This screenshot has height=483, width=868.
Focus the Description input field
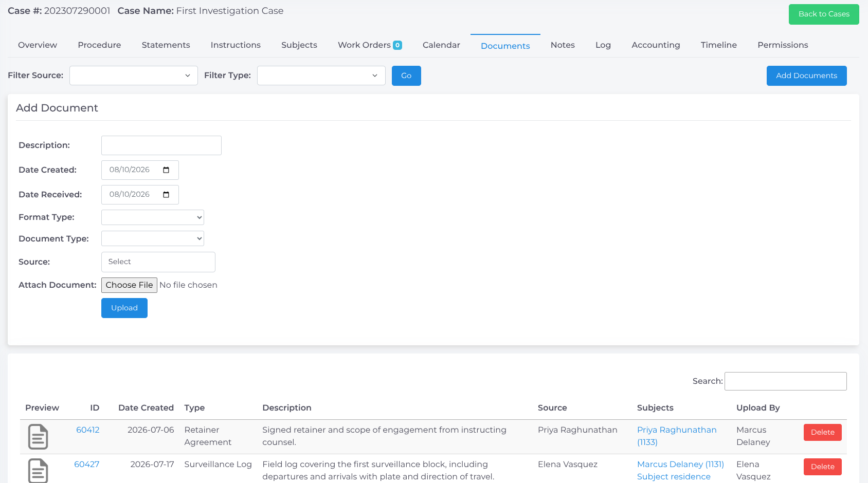pos(161,145)
